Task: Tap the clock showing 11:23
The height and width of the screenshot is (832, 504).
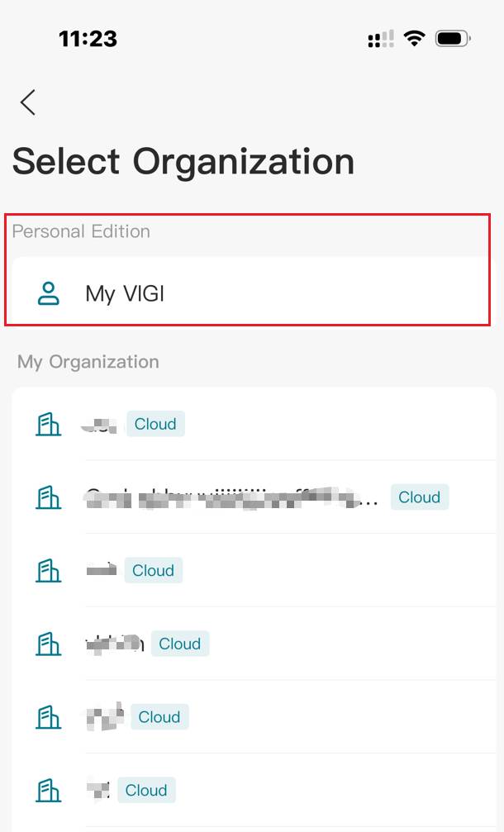Action: point(87,38)
